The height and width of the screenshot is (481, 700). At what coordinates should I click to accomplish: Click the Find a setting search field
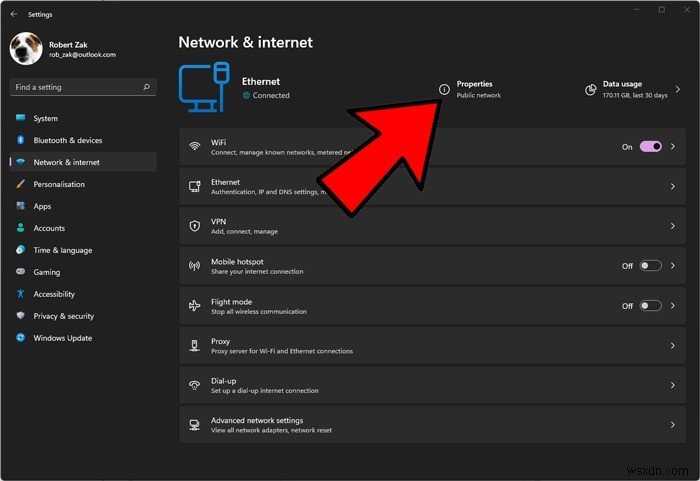point(83,87)
